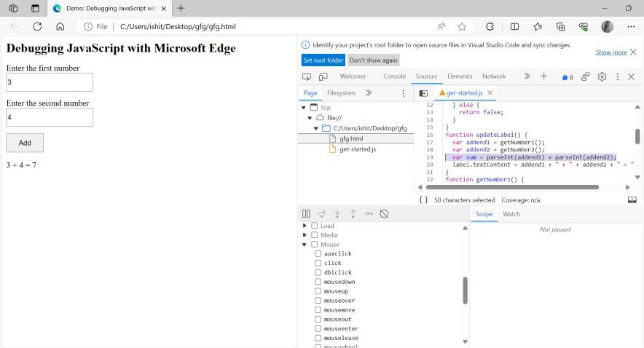Click the event breakpoints list scrollbar

click(x=465, y=290)
